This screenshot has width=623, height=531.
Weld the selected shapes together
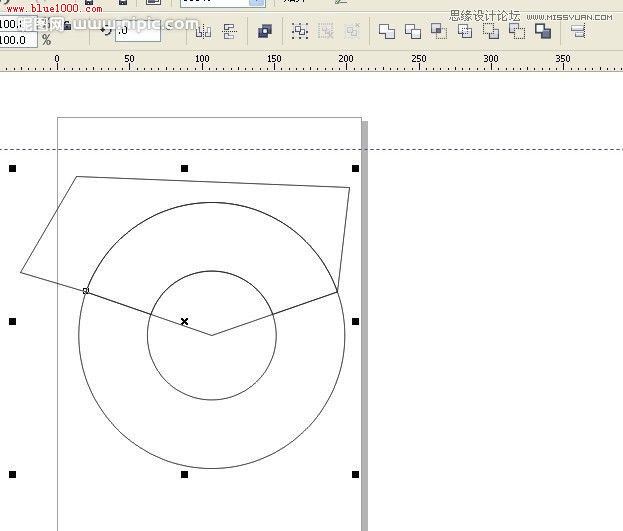(x=386, y=32)
